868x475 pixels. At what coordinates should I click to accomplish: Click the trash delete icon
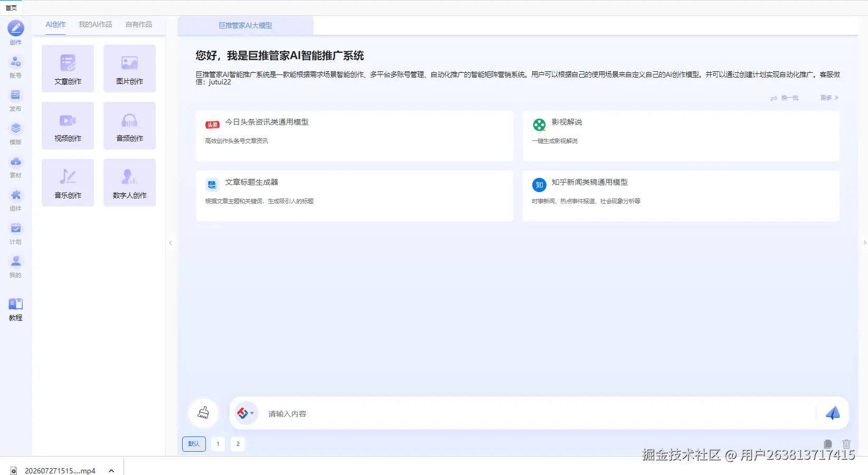846,444
